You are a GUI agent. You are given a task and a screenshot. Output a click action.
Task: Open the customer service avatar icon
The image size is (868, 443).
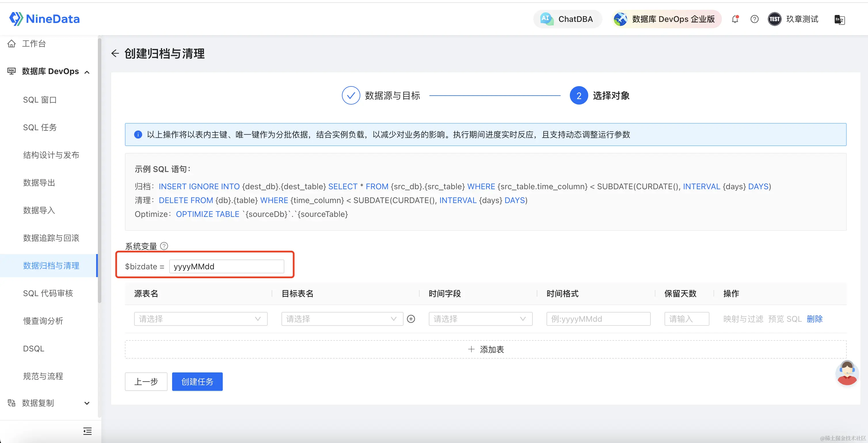point(847,373)
